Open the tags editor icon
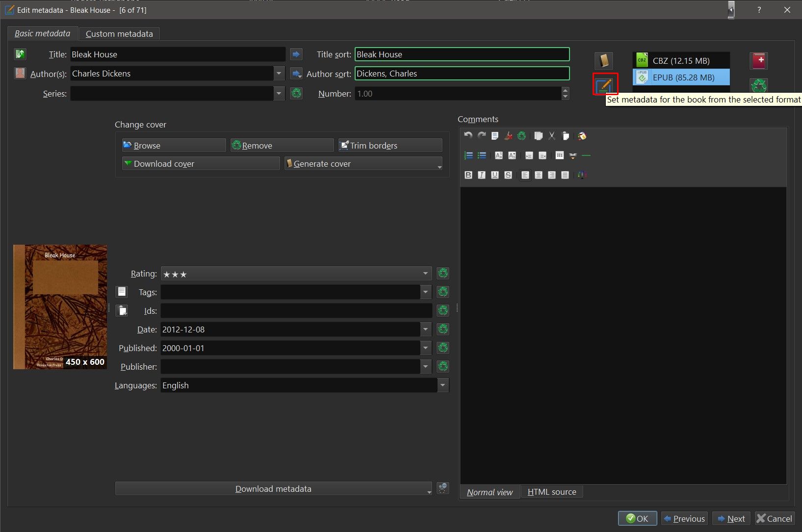The width and height of the screenshot is (802, 532). [x=122, y=292]
